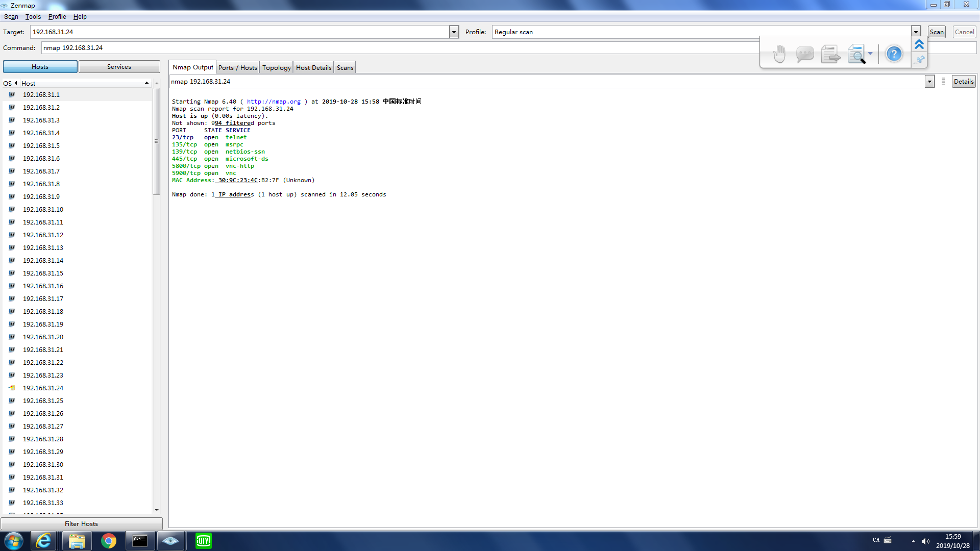Open help via blue question mark icon

[894, 54]
